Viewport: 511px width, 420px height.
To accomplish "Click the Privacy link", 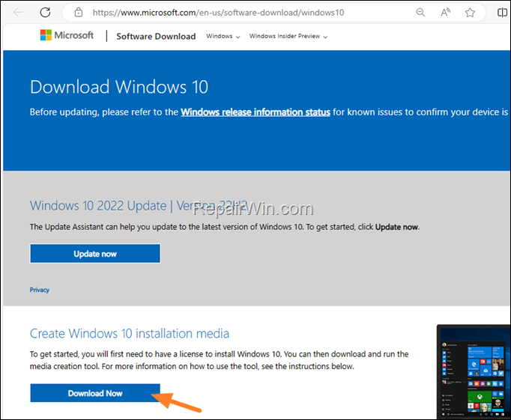I will 40,290.
